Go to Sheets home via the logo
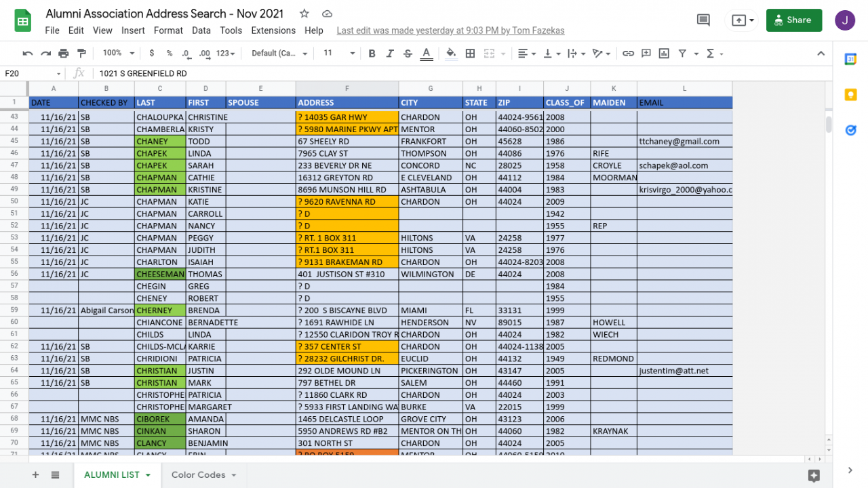The image size is (868, 488). click(x=23, y=20)
